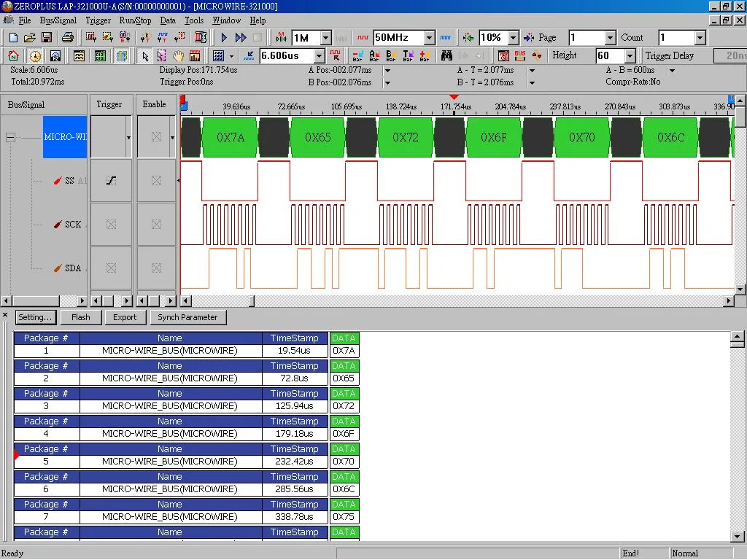The image size is (747, 560).
Task: Toggle the SDA Trigger checkbox
Action: (111, 268)
